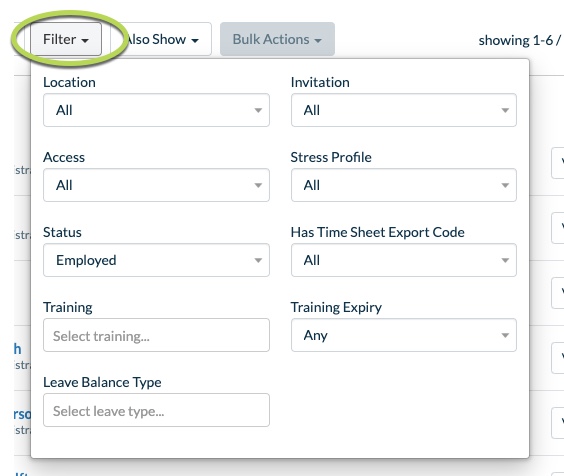Expand the Location filter select
Image resolution: width=564 pixels, height=476 pixels.
tap(156, 110)
